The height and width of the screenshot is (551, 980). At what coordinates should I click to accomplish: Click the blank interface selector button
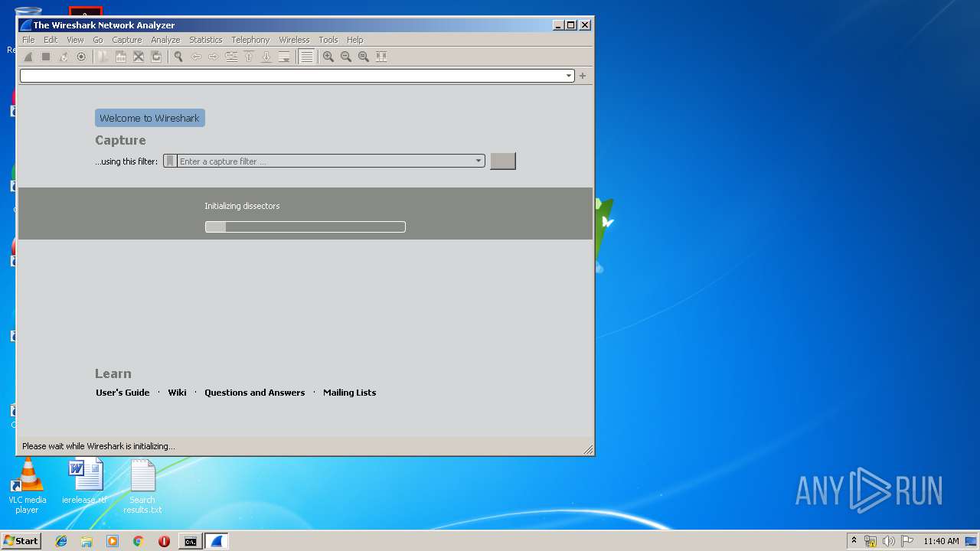pos(503,161)
